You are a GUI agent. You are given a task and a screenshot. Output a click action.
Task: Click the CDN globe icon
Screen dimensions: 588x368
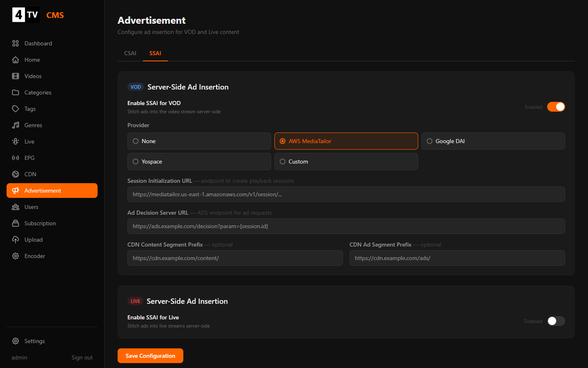16,174
